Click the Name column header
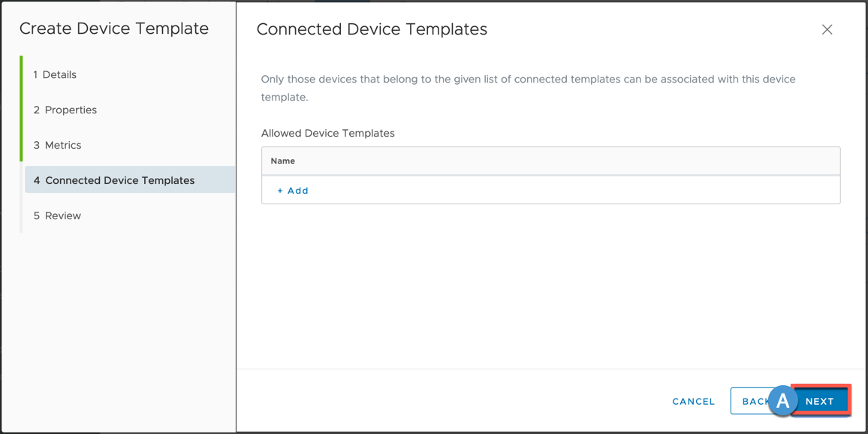The image size is (868, 434). [x=283, y=161]
